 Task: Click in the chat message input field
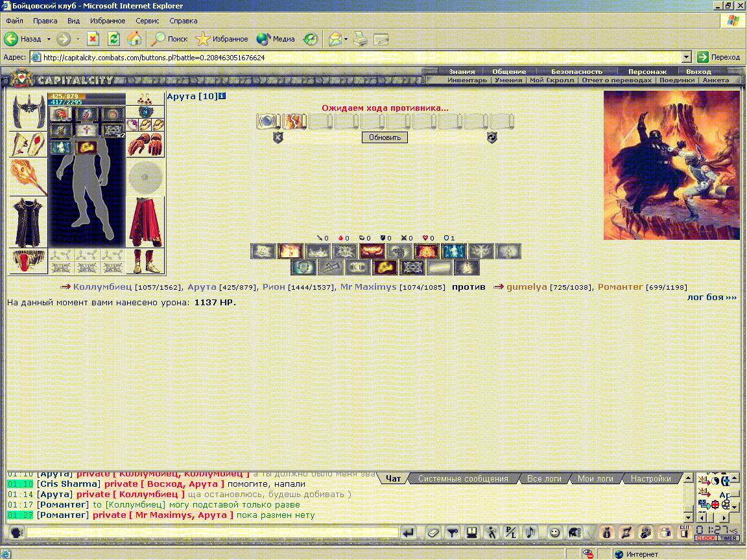(x=213, y=532)
